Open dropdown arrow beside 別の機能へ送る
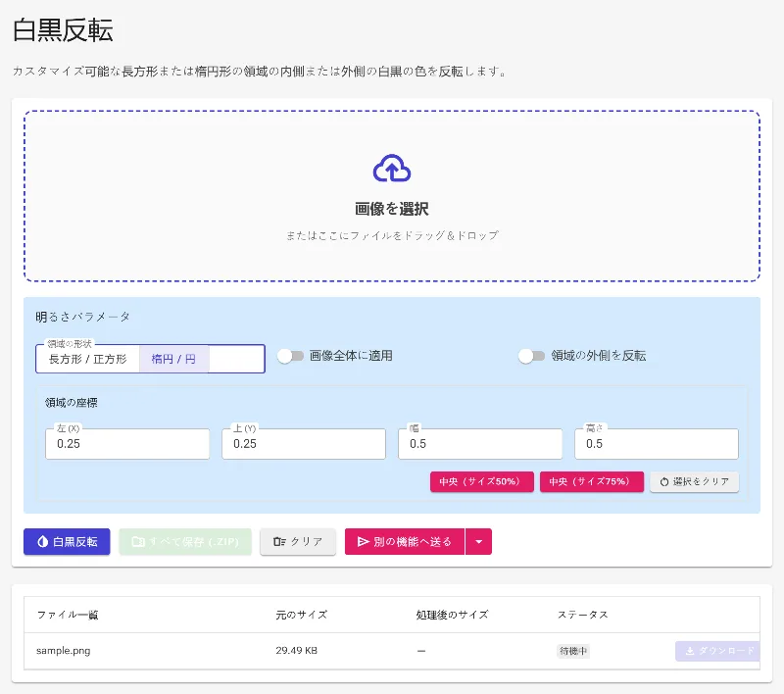The height and width of the screenshot is (694, 784). click(479, 541)
